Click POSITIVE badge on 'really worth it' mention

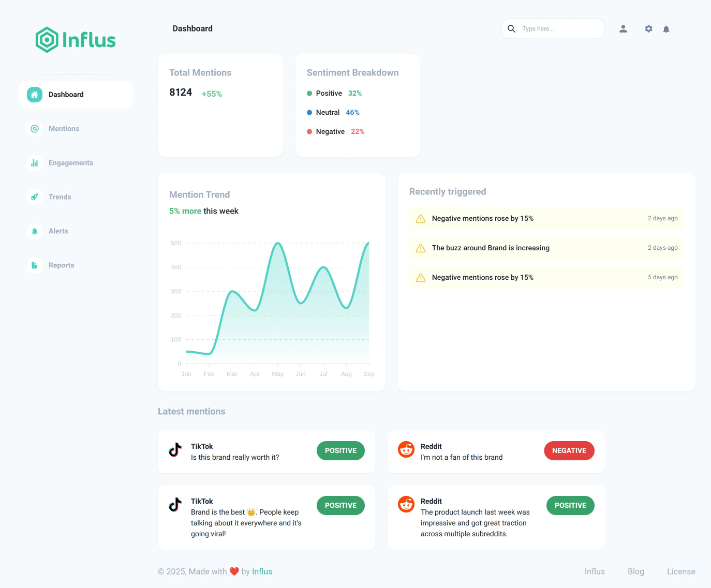[340, 450]
